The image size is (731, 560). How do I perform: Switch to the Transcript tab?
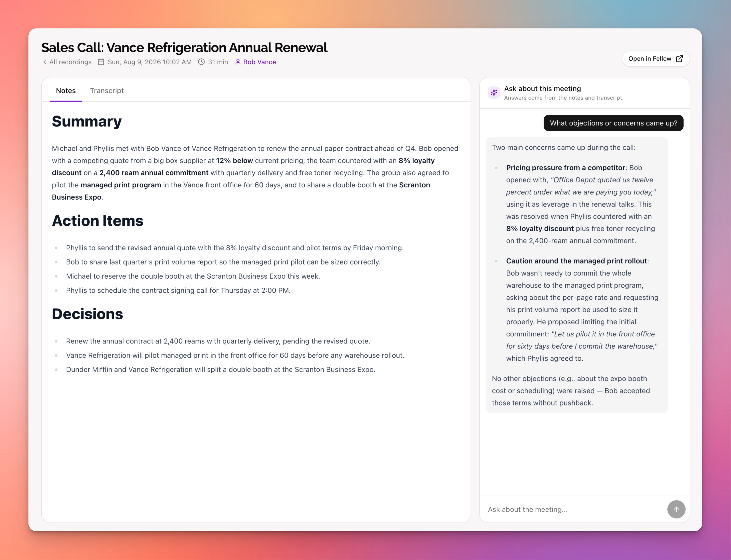tap(107, 91)
